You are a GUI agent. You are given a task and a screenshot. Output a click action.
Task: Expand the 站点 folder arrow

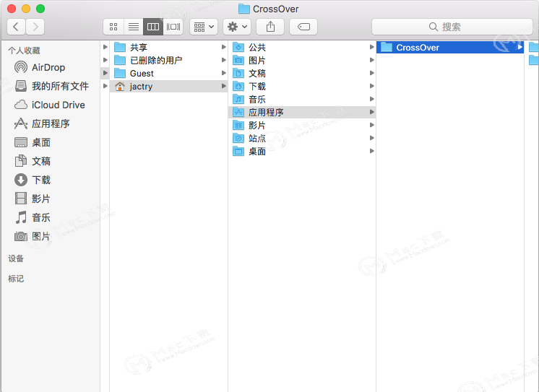(371, 138)
